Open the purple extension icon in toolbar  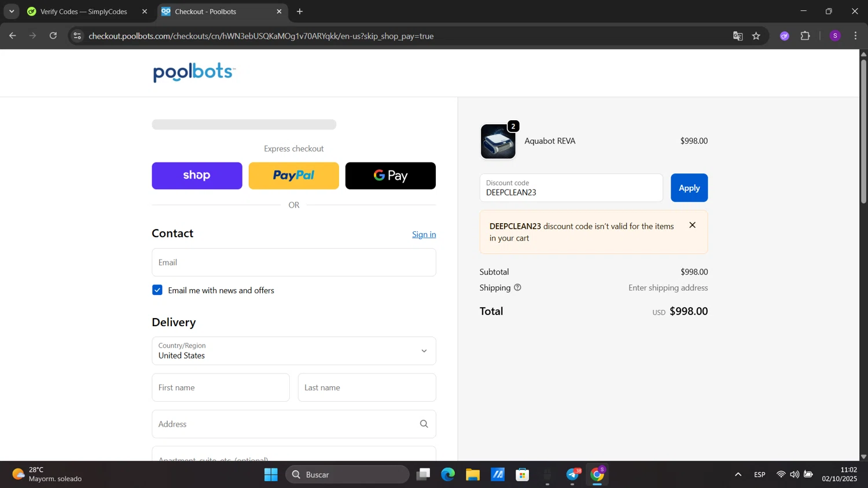[x=785, y=36]
